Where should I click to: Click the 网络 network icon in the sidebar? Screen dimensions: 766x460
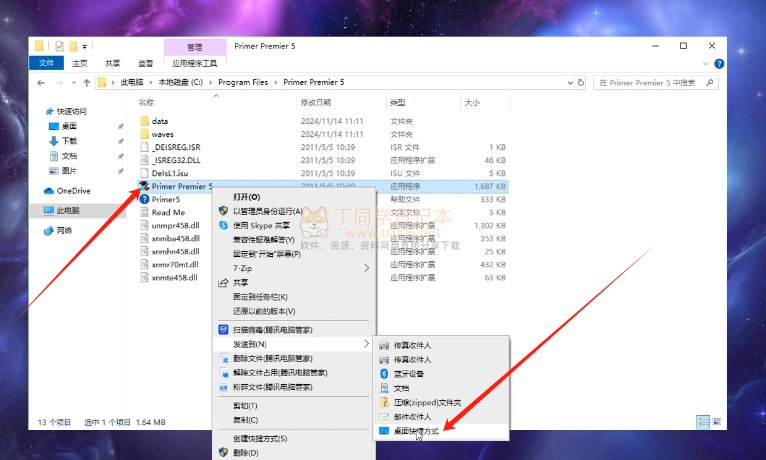tap(48, 230)
